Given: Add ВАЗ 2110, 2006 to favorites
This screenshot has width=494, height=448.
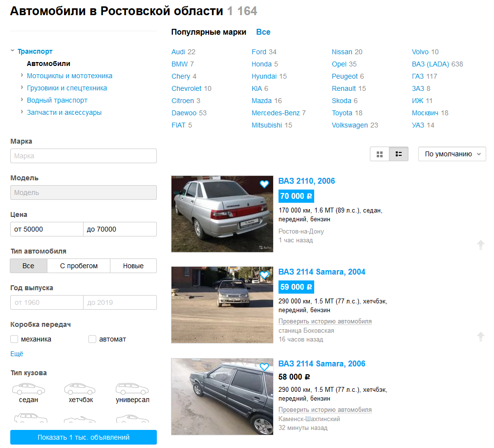Looking at the screenshot, I should [x=264, y=184].
